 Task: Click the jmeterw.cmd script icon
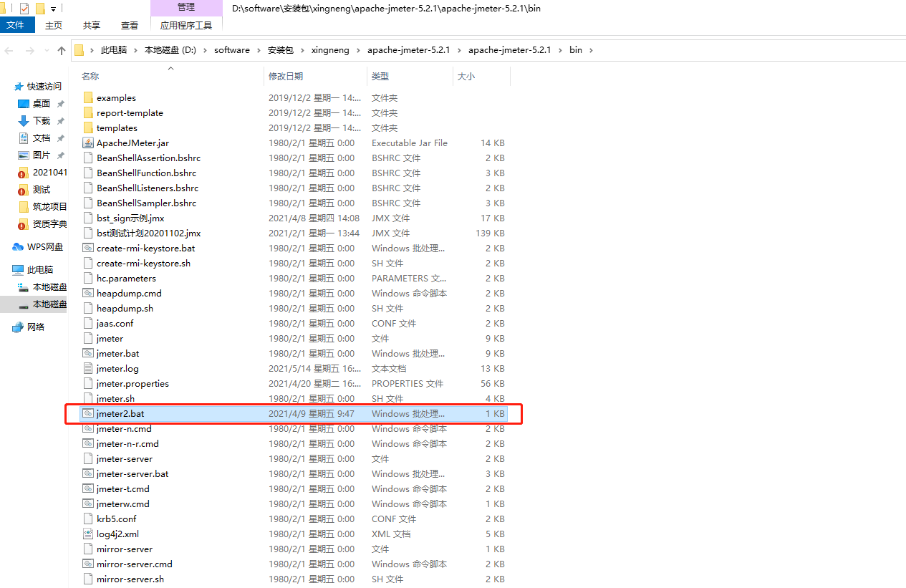click(89, 503)
